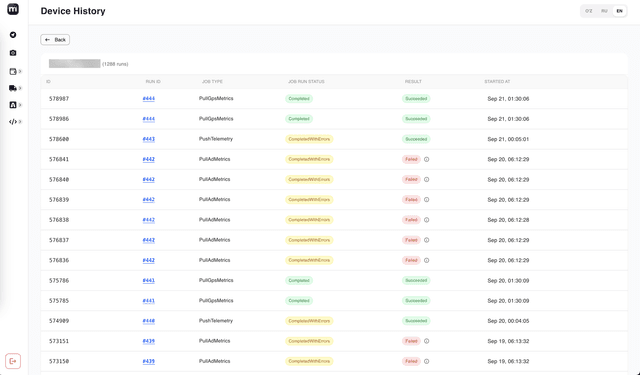Show failure info for row 576837
This screenshot has height=375, width=640.
427,240
